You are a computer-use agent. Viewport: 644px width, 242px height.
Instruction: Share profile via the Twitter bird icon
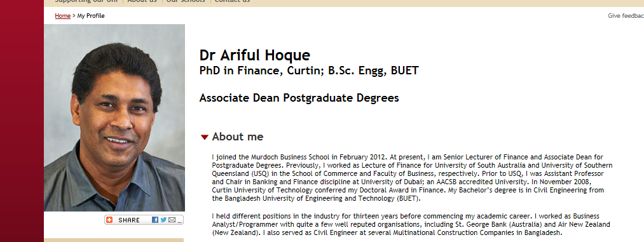pos(163,220)
